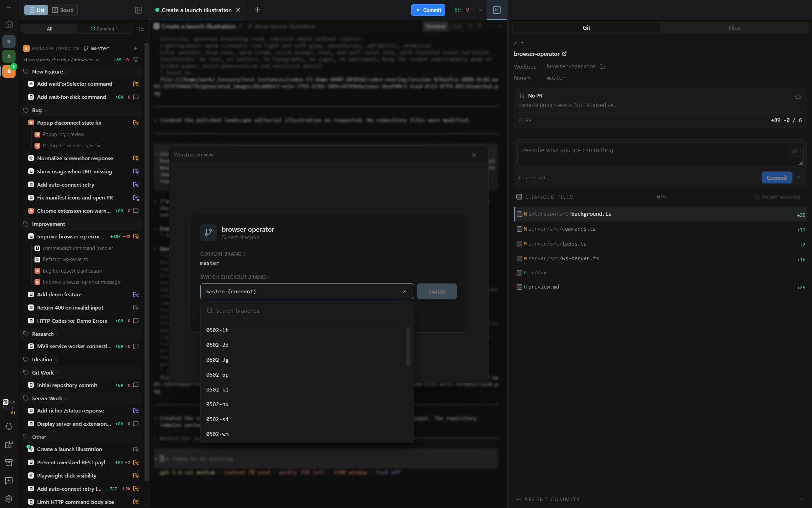Image resolution: width=812 pixels, height=508 pixels.
Task: Click the blue Commit button in top bar
Action: pos(428,10)
